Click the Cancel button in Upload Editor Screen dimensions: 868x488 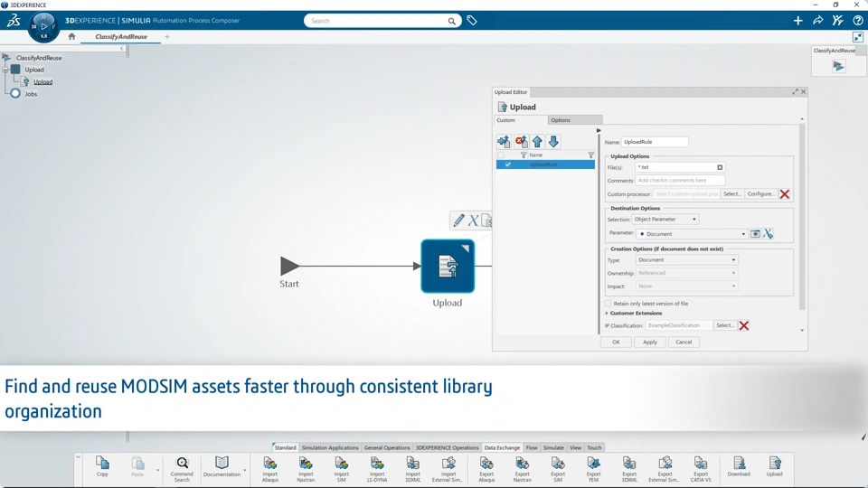click(684, 342)
